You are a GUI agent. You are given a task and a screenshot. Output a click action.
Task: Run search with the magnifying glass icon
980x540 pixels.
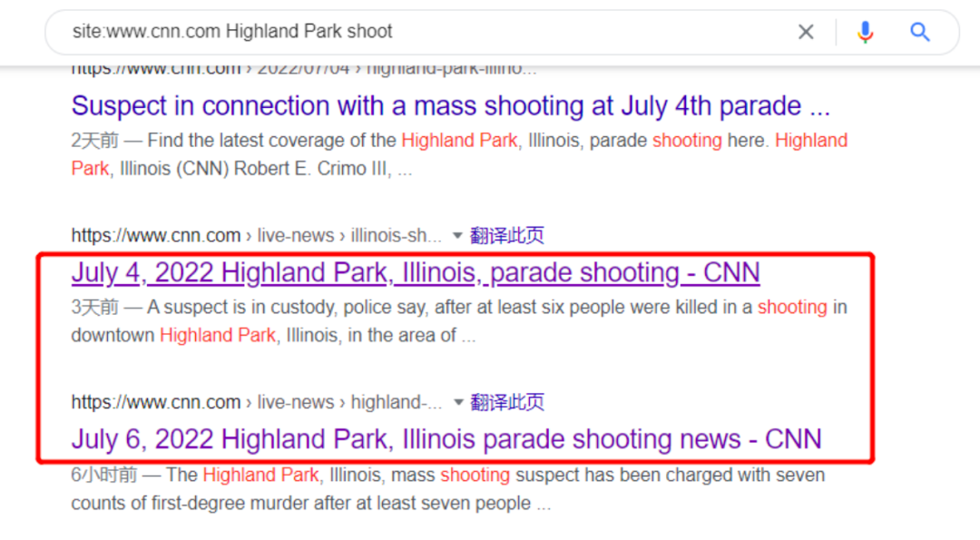920,33
